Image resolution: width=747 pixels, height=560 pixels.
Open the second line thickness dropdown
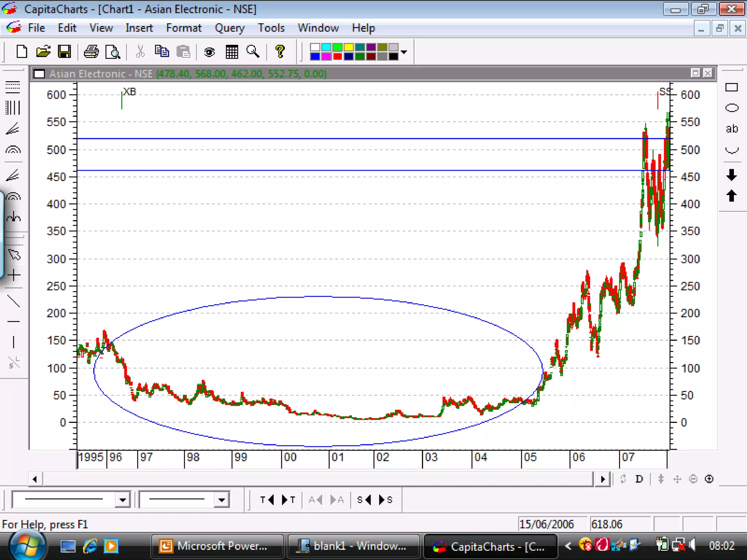[221, 500]
